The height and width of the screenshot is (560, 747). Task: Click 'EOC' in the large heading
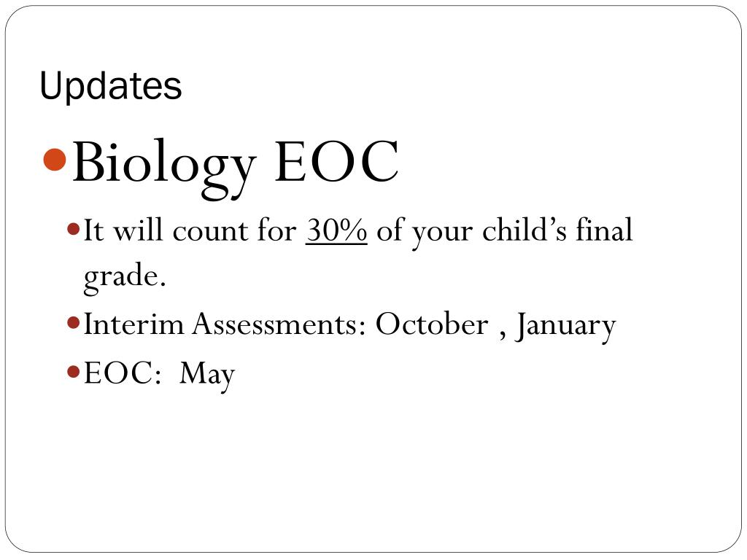point(336,162)
